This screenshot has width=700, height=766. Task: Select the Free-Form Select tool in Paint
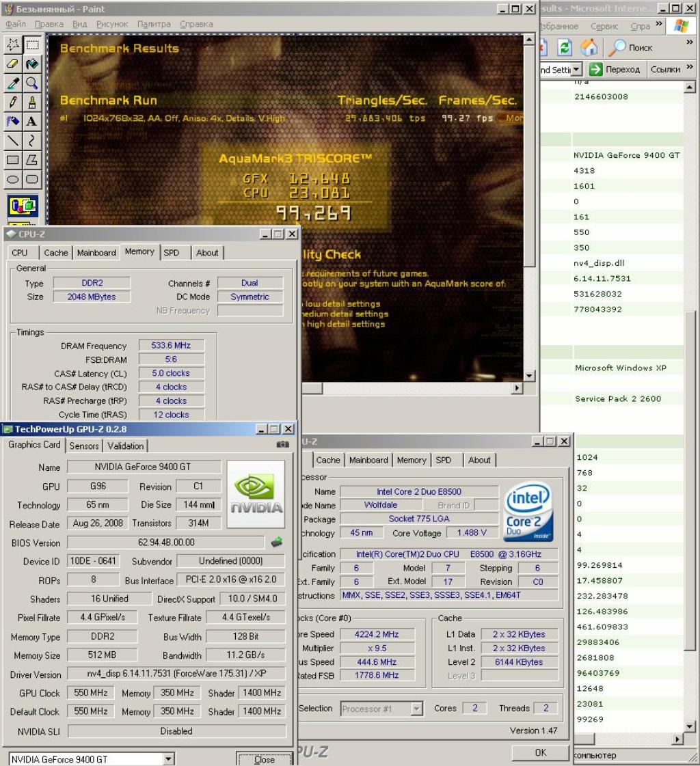coord(13,45)
